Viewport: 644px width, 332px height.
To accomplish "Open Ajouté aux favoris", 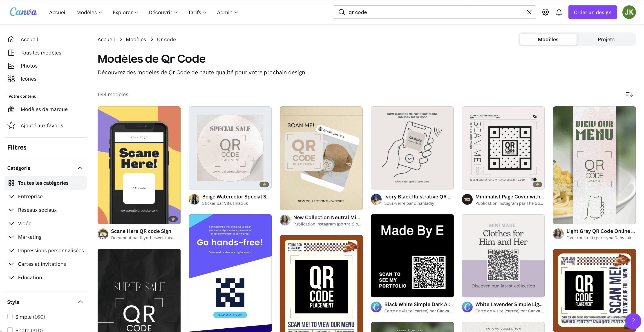I will [42, 125].
